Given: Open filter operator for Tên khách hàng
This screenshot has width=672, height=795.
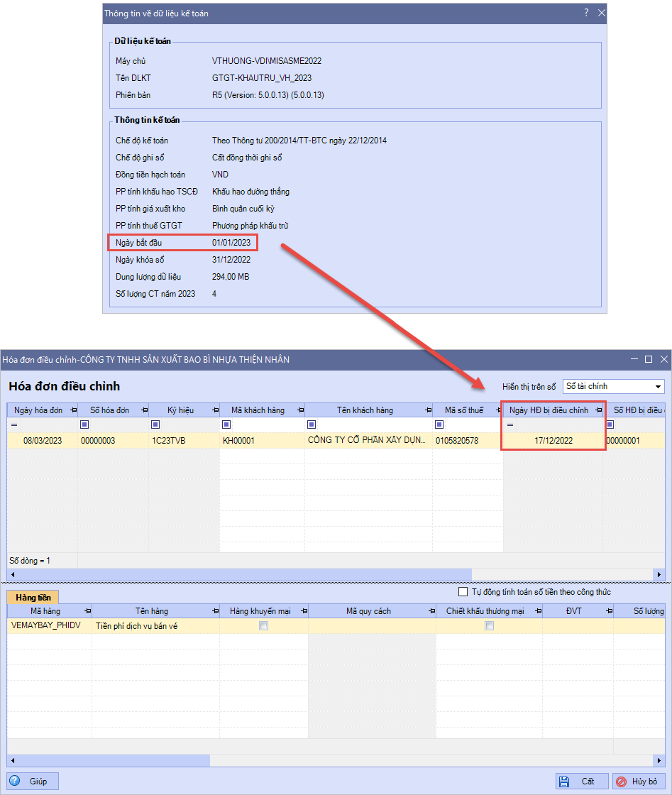Looking at the screenshot, I should tap(312, 424).
